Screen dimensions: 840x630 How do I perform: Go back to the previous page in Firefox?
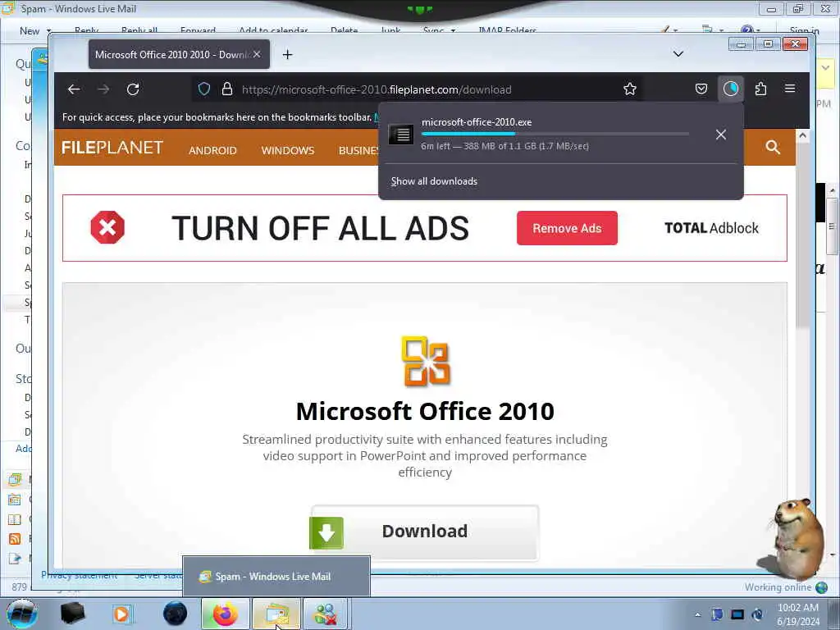(74, 89)
